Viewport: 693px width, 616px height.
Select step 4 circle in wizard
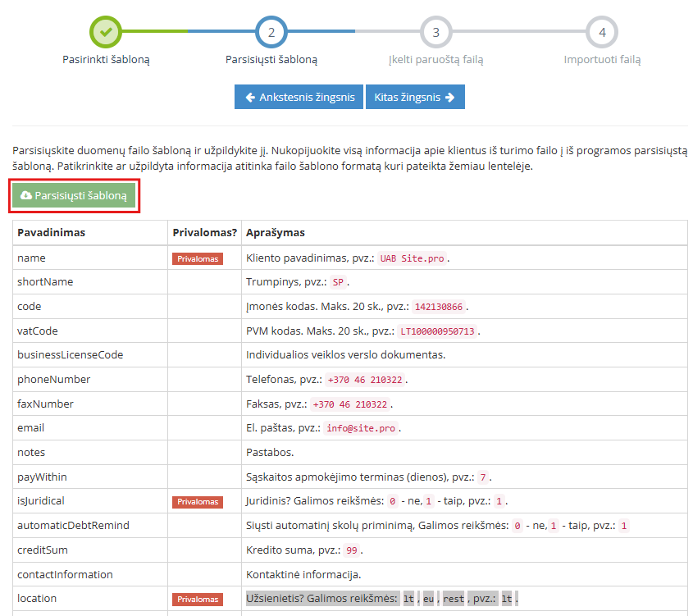point(602,32)
